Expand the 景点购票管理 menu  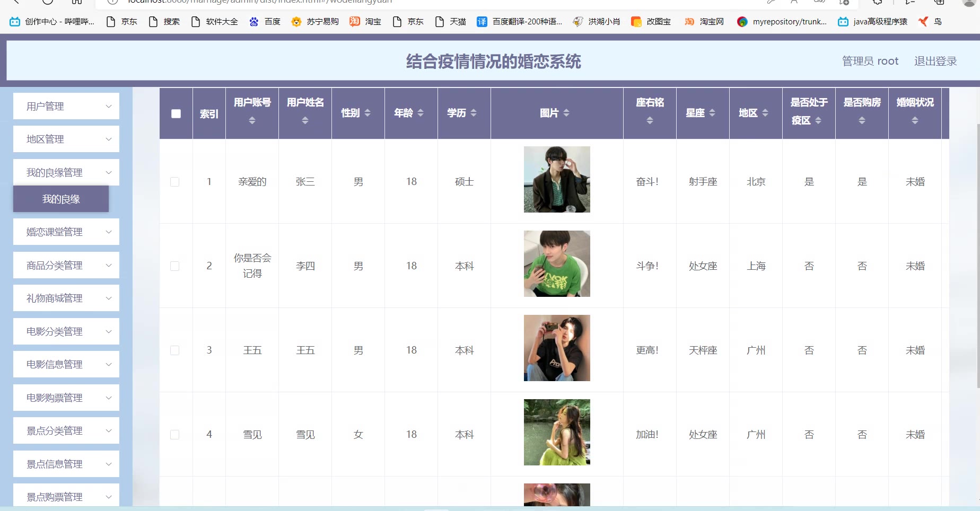(66, 495)
